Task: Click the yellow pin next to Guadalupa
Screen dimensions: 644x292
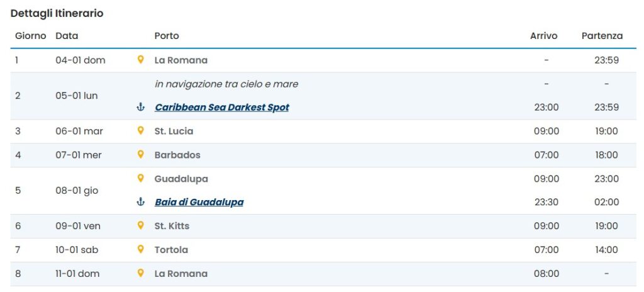Action: coord(140,179)
